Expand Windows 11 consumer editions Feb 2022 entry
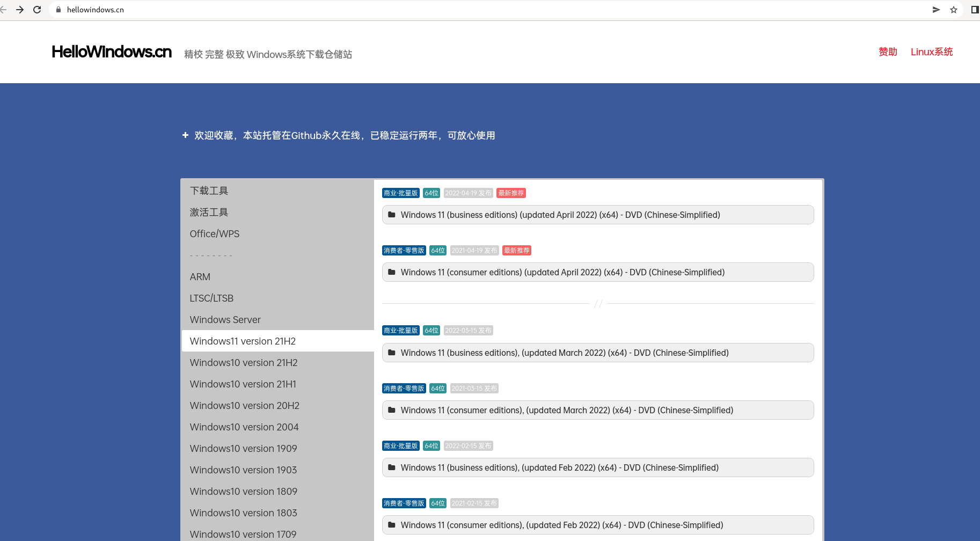980x541 pixels. pyautogui.click(x=598, y=525)
